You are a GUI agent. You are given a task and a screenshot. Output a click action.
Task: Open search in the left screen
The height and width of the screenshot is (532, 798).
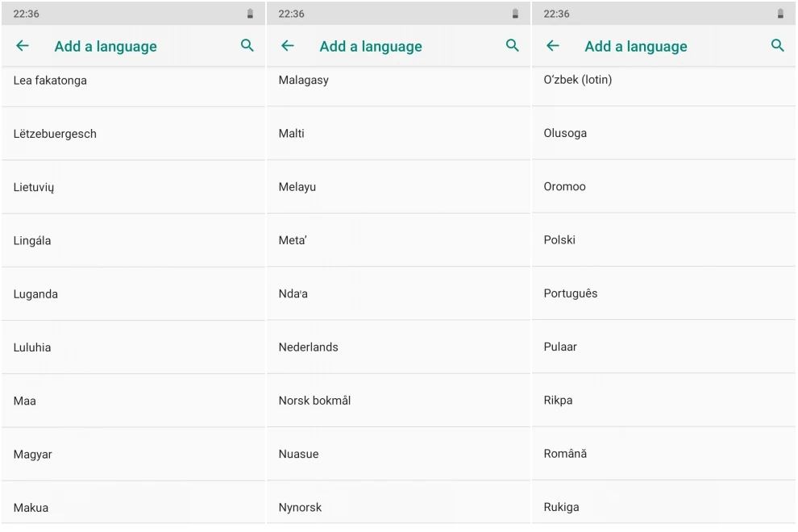coord(247,45)
